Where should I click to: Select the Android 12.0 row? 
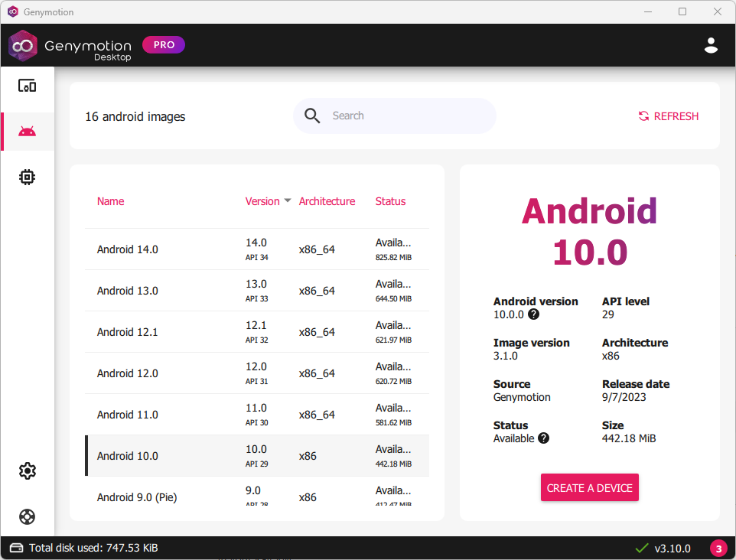pyautogui.click(x=257, y=373)
